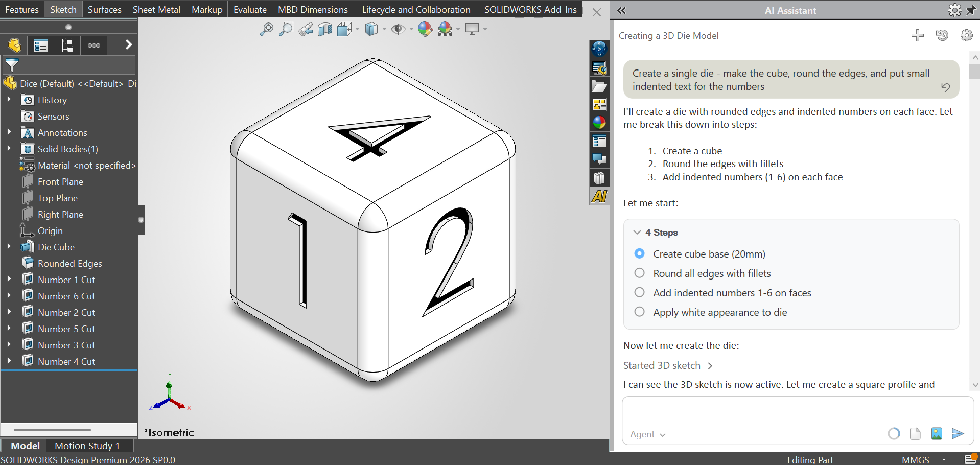The width and height of the screenshot is (980, 465).
Task: Open the View Orientation cube icon
Action: [344, 29]
